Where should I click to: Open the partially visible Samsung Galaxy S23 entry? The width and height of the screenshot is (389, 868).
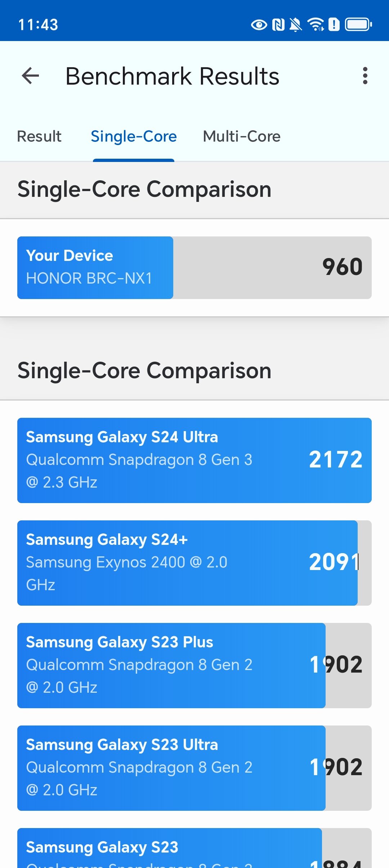[194, 848]
